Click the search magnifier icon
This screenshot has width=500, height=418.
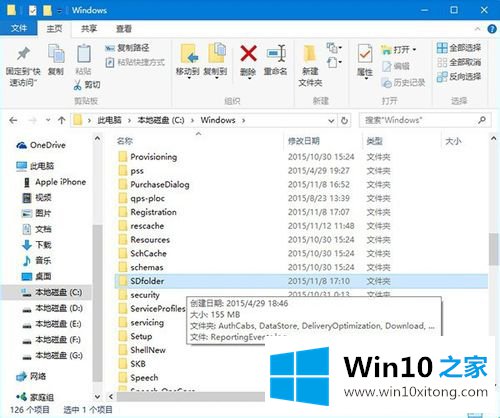click(482, 120)
